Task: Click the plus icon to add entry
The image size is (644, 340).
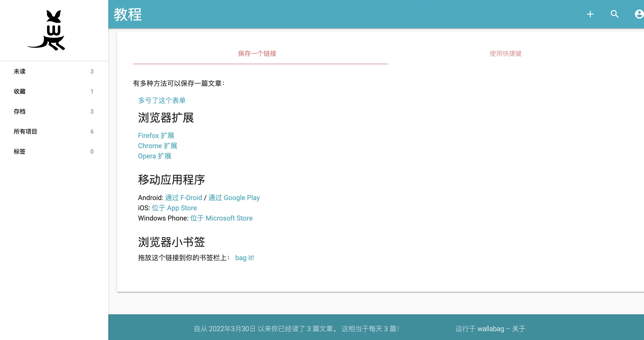Action: point(590,14)
